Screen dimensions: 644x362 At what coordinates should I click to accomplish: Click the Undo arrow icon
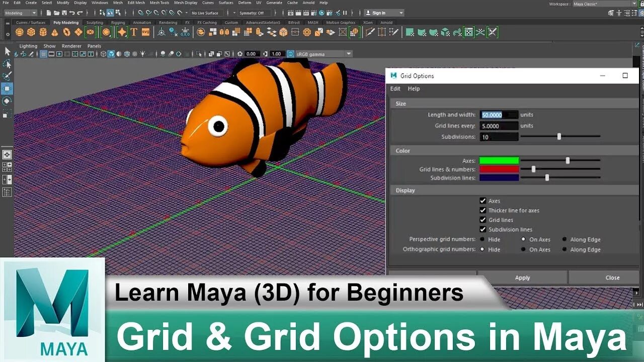(72, 13)
